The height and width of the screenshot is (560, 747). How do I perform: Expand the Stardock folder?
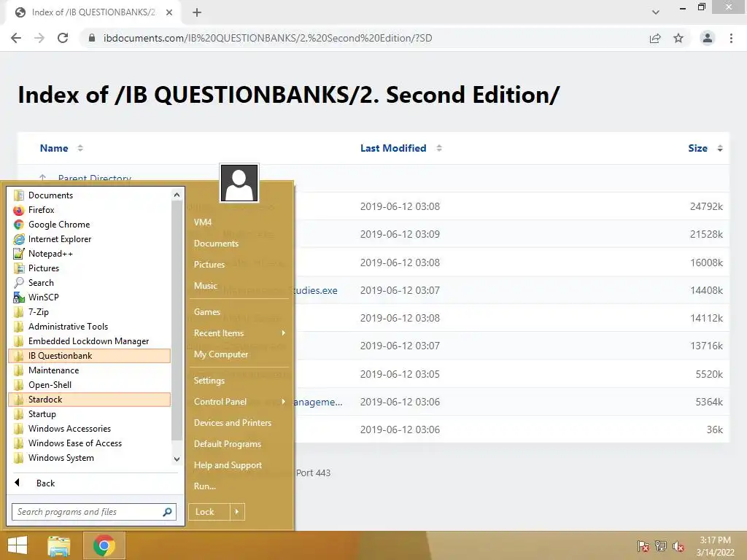(x=89, y=400)
